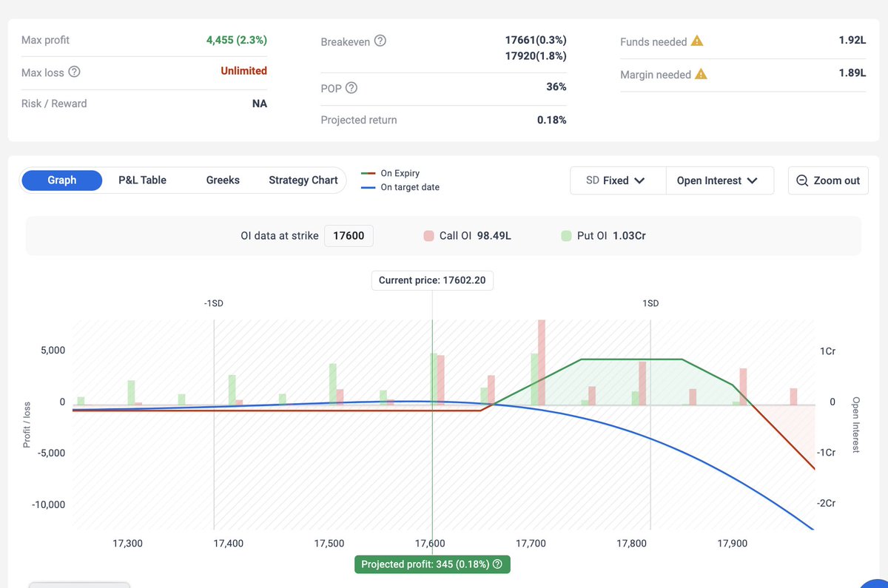This screenshot has height=588, width=888.
Task: Click the 17,900 x-axis label
Action: tap(732, 544)
